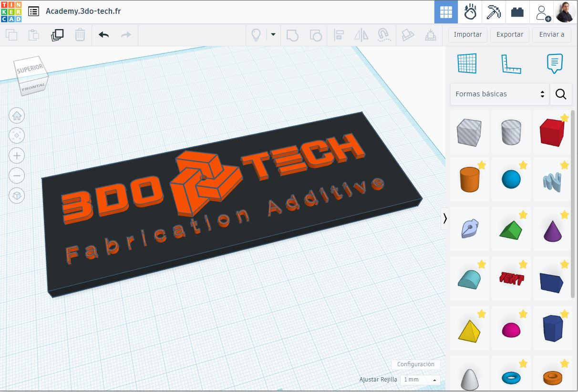The height and width of the screenshot is (392, 578).
Task: Switch to Blocks pickaxe view
Action: [494, 12]
